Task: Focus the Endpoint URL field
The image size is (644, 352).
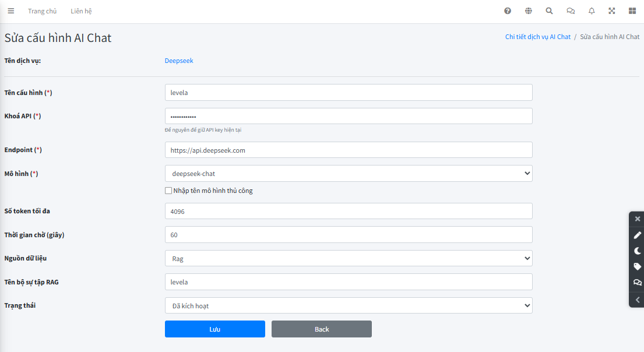Action: tap(349, 150)
